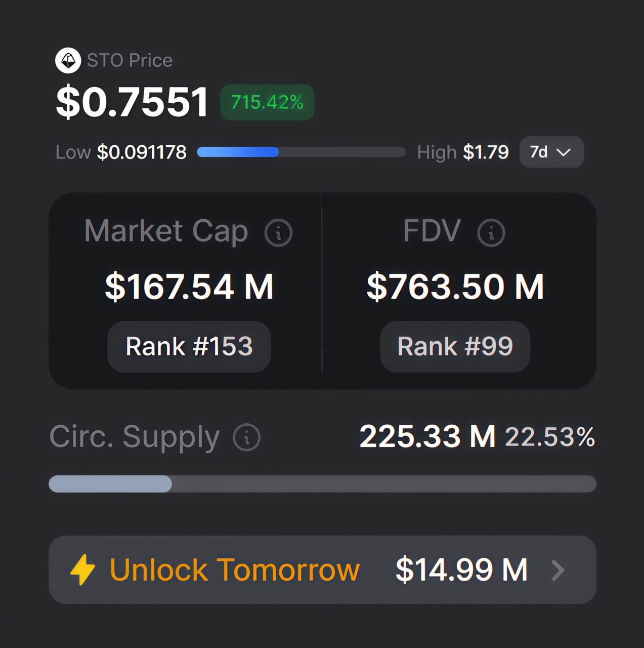Click the circulating supply progress bar
Image resolution: width=644 pixels, height=648 pixels.
322,484
